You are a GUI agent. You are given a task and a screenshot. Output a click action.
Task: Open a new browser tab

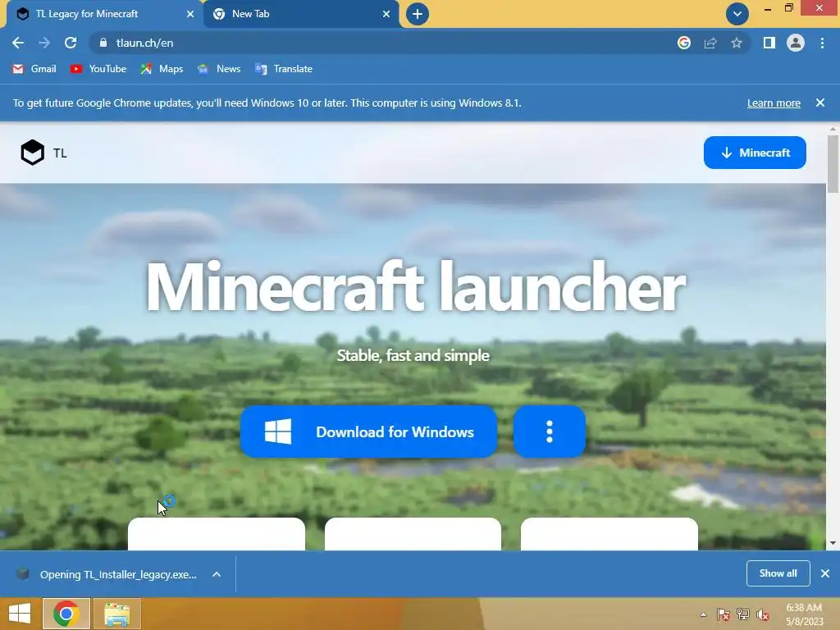point(418,14)
